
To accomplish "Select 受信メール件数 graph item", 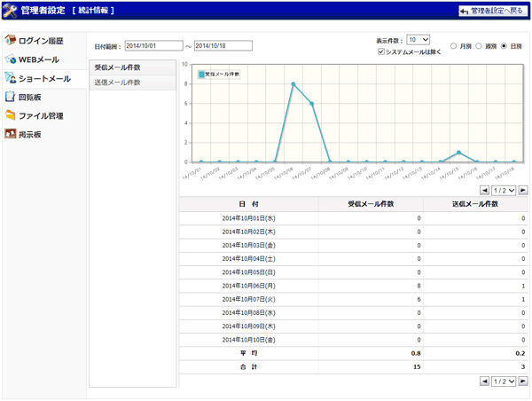I will 133,67.
